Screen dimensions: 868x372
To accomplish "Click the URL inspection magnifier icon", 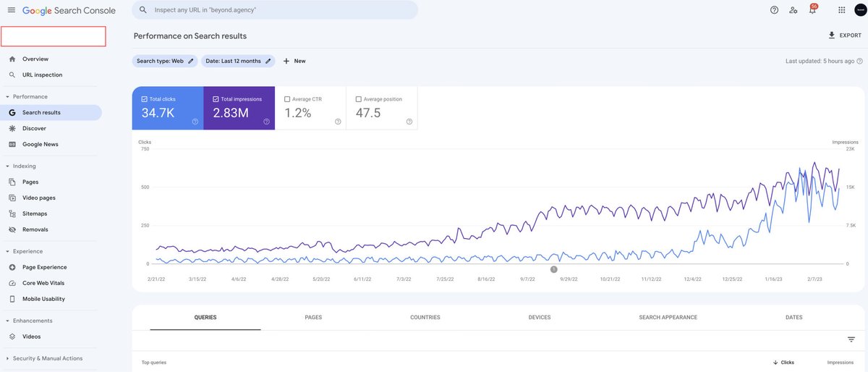I will pos(12,75).
